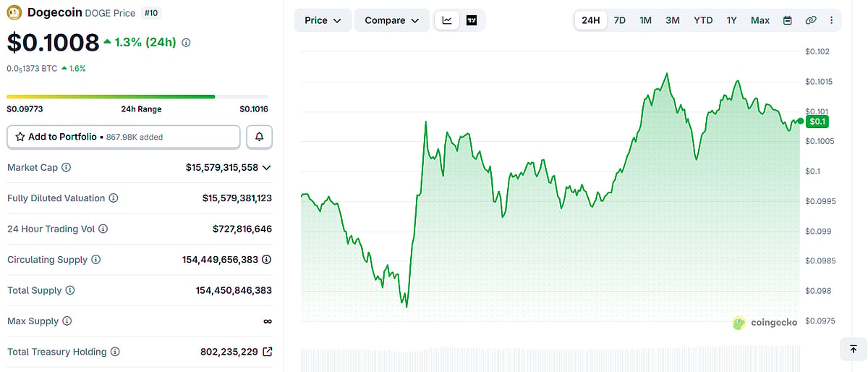Click the Fully Diluted Valuation info icon

[114, 198]
